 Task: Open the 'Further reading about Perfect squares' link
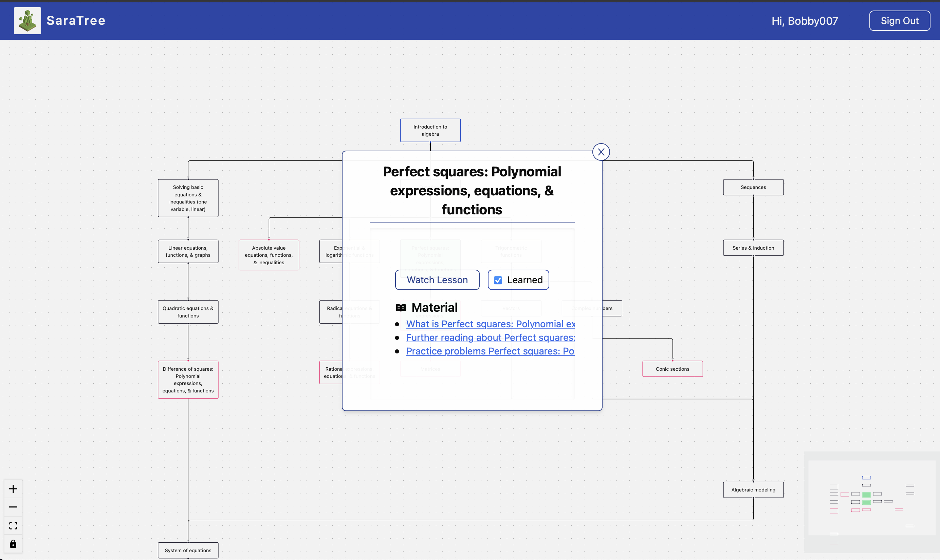490,337
